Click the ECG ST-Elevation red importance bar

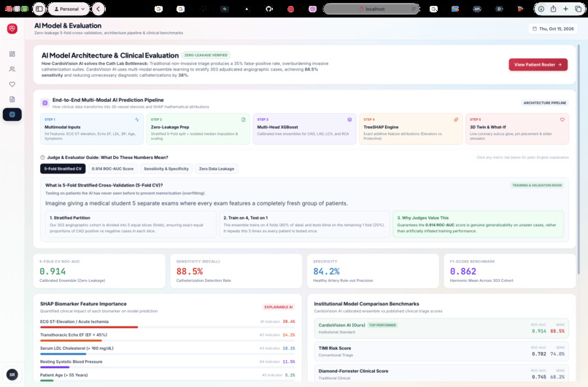point(89,327)
